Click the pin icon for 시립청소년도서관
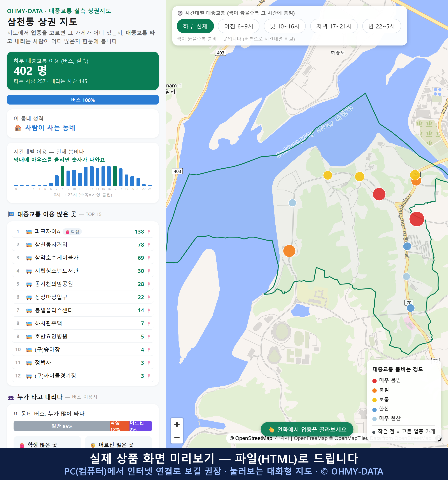Image resolution: width=448 pixels, height=480 pixels. [149, 271]
